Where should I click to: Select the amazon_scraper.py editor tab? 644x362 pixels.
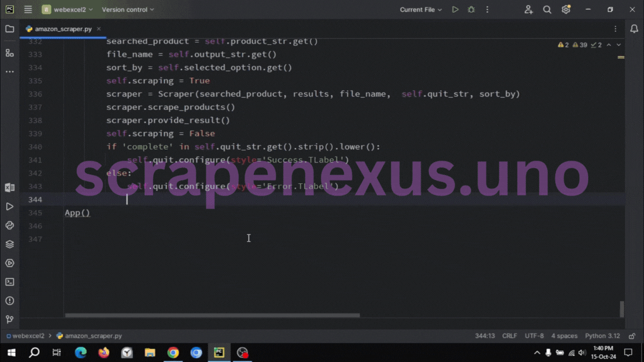(63, 28)
